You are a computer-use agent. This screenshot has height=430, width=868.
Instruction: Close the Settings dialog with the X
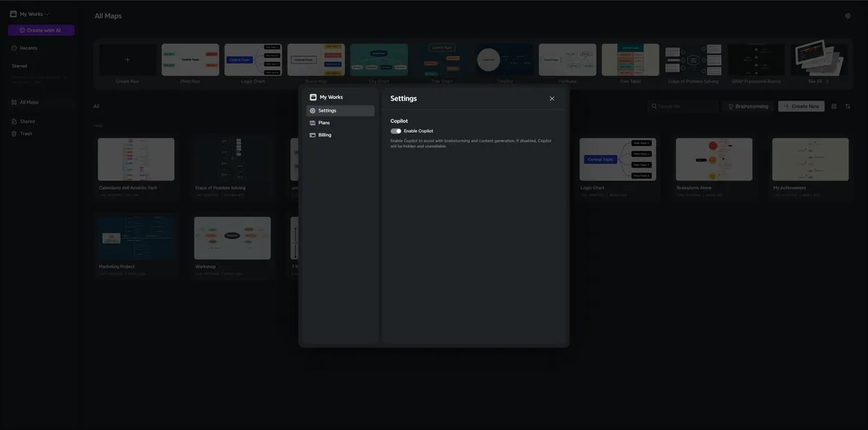pyautogui.click(x=552, y=98)
